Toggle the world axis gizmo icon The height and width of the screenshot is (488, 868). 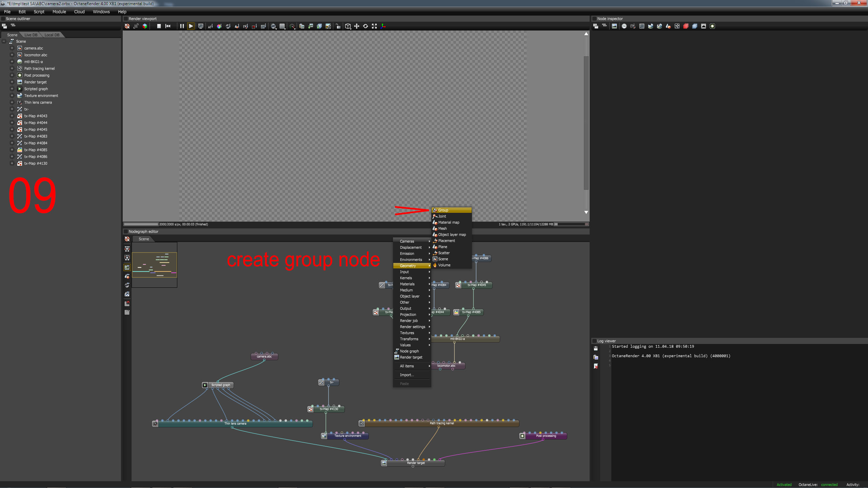coord(383,26)
